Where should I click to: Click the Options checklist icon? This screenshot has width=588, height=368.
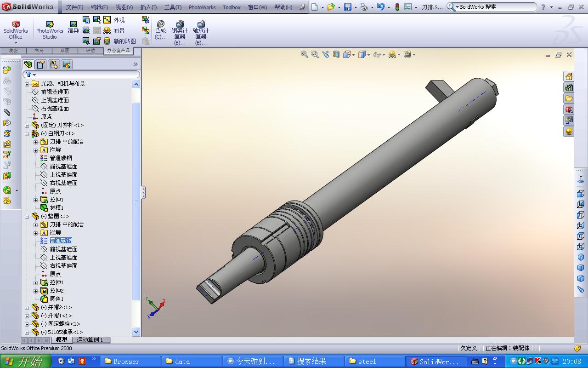[x=407, y=7]
